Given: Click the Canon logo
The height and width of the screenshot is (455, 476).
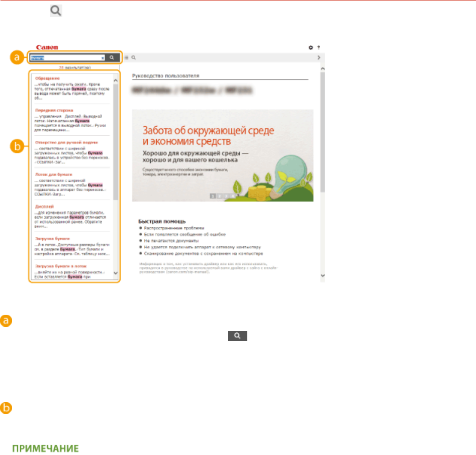Looking at the screenshot, I should [47, 47].
